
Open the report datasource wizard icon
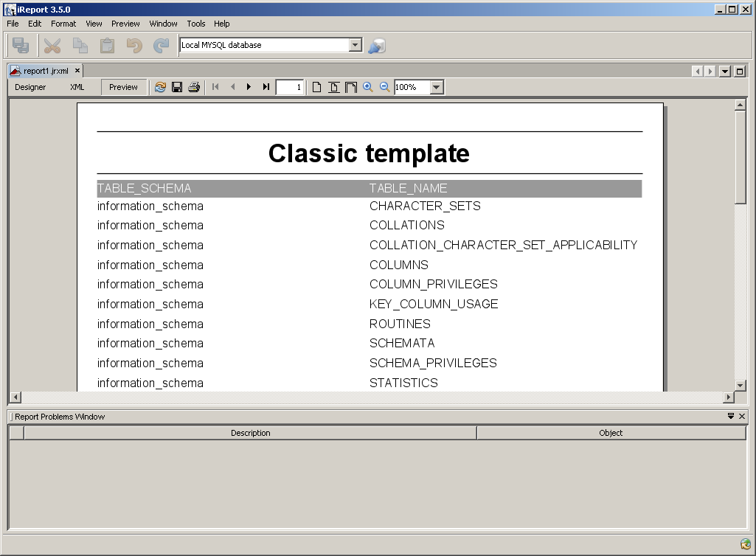[x=377, y=46]
